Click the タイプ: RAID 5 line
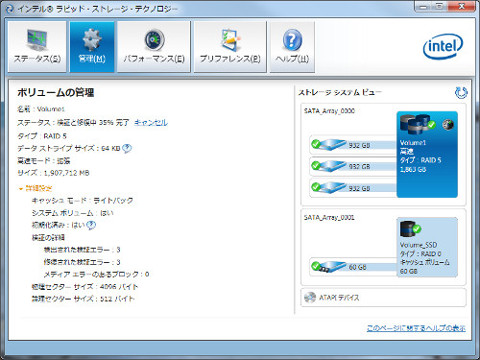Screen dimensions: 480x360 [x=42, y=136]
